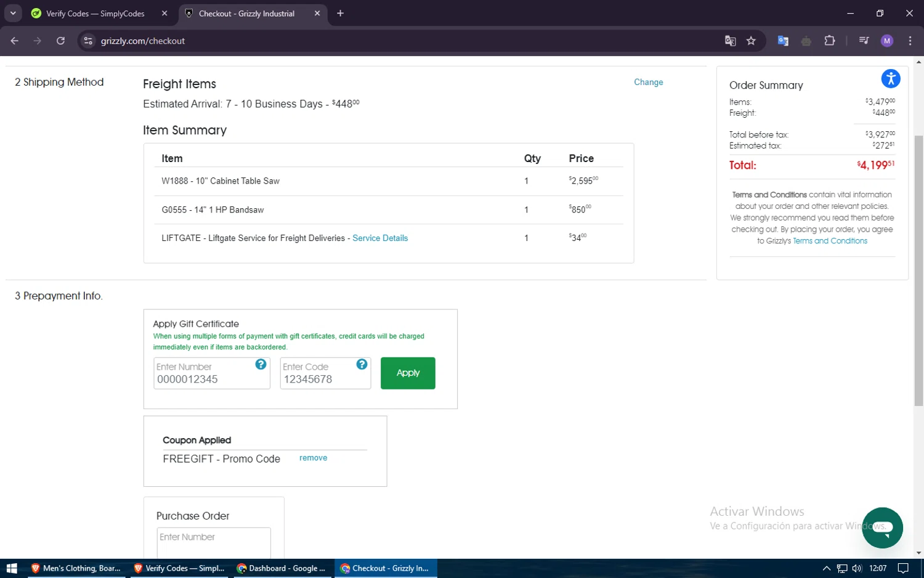The width and height of the screenshot is (924, 578).
Task: Open the media controls icon
Action: coord(864,41)
